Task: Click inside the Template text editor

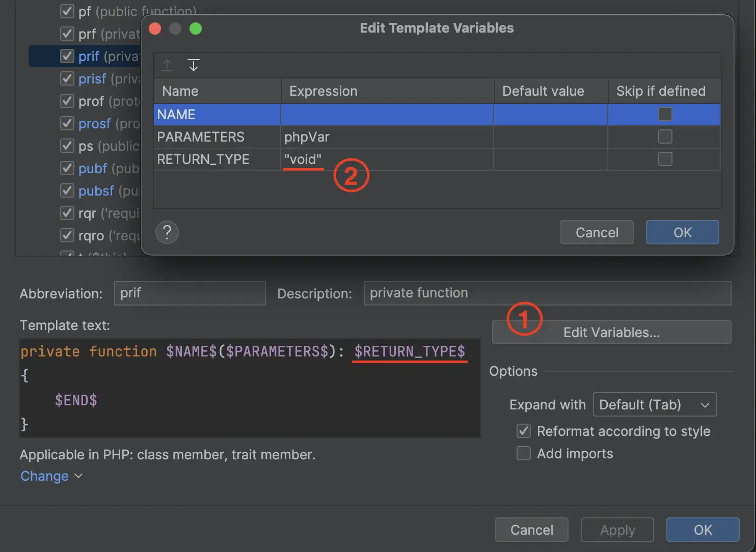Action: 250,388
